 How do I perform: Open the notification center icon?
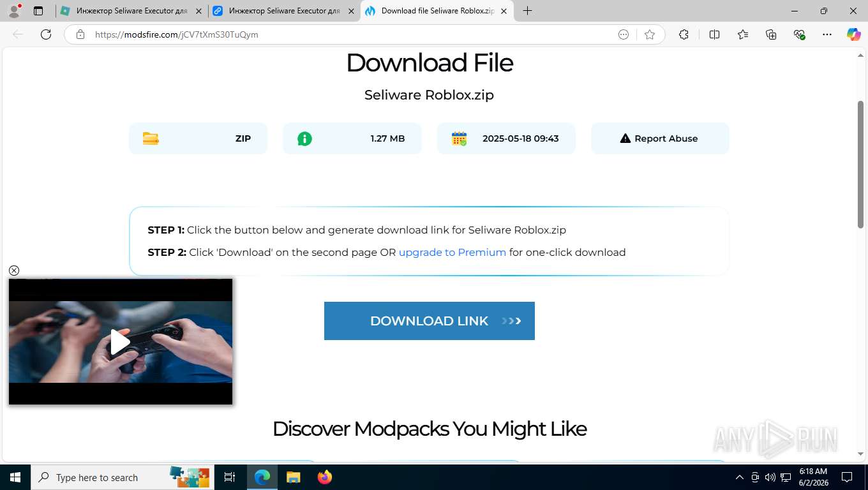click(x=847, y=477)
